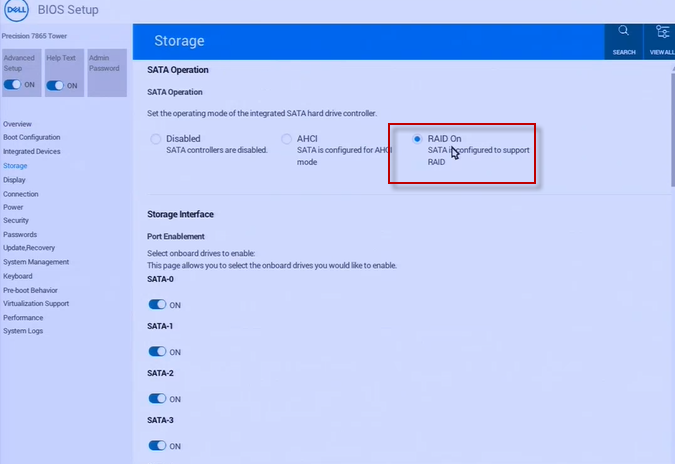Screen dimensions: 675x464
Task: Open Boot Configuration section
Action: (31, 137)
